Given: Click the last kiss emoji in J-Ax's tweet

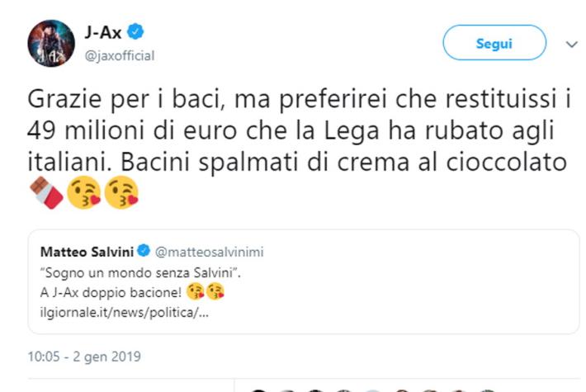Looking at the screenshot, I should point(121,193).
